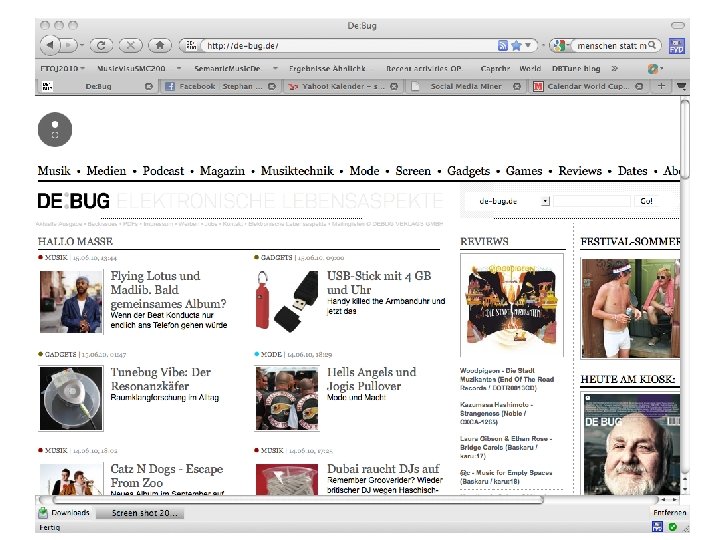Open the de-bug.de search scope dropdown

click(545, 201)
